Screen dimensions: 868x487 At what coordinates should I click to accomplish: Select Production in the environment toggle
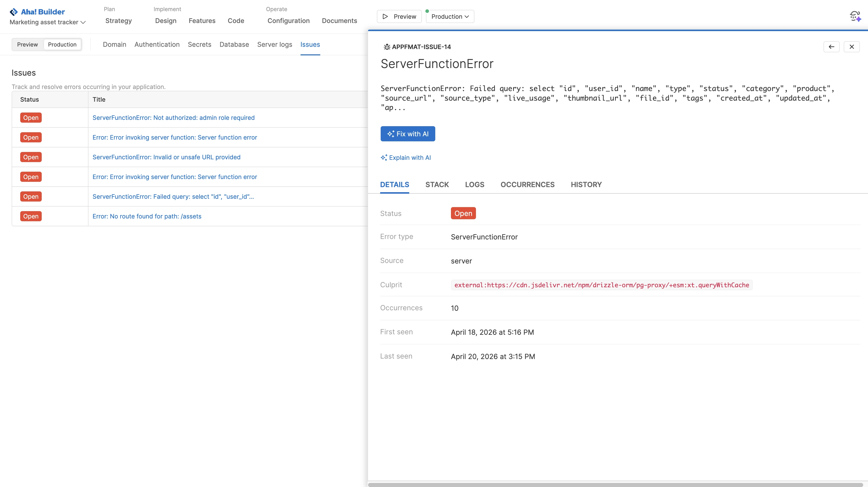pos(62,44)
